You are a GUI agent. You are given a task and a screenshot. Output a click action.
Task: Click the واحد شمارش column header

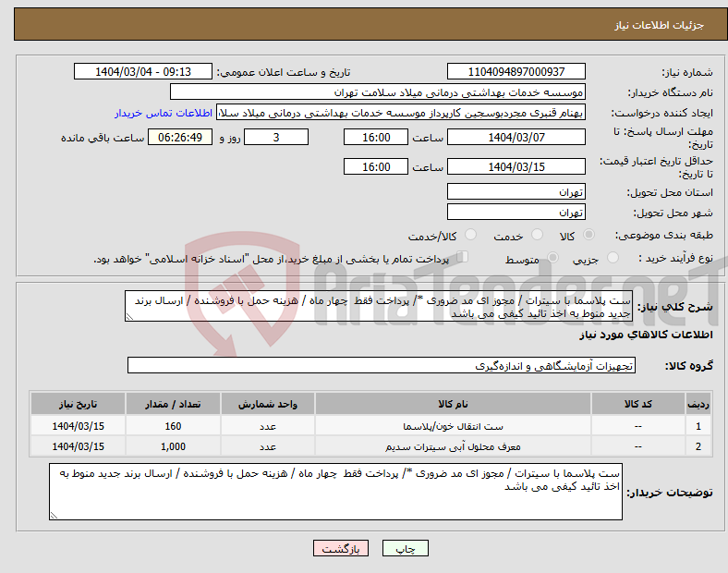point(267,404)
